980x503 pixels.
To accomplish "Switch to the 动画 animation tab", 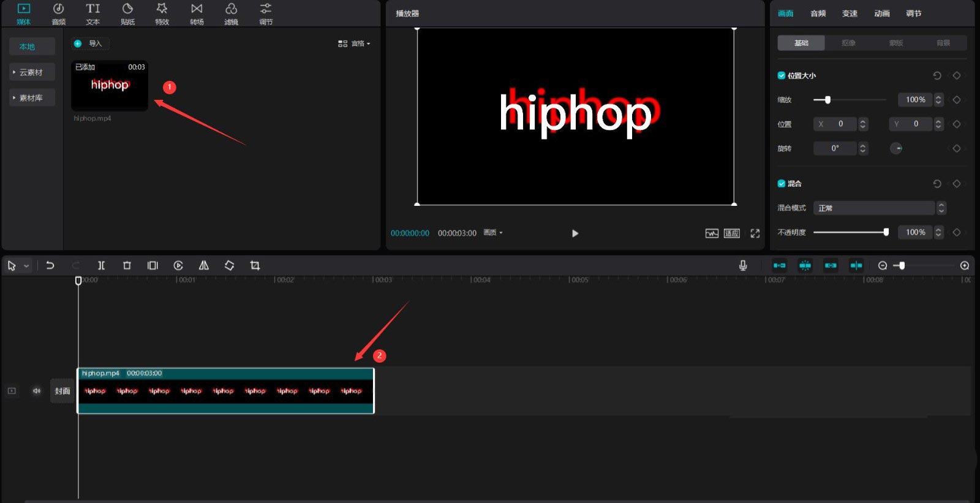I will [882, 13].
